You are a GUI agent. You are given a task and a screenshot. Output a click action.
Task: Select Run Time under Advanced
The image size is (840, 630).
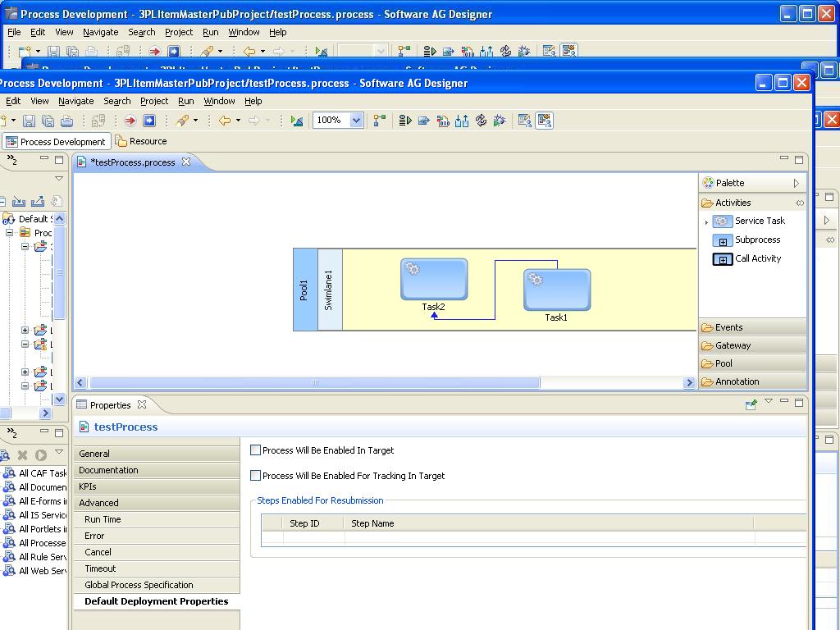tap(157, 519)
